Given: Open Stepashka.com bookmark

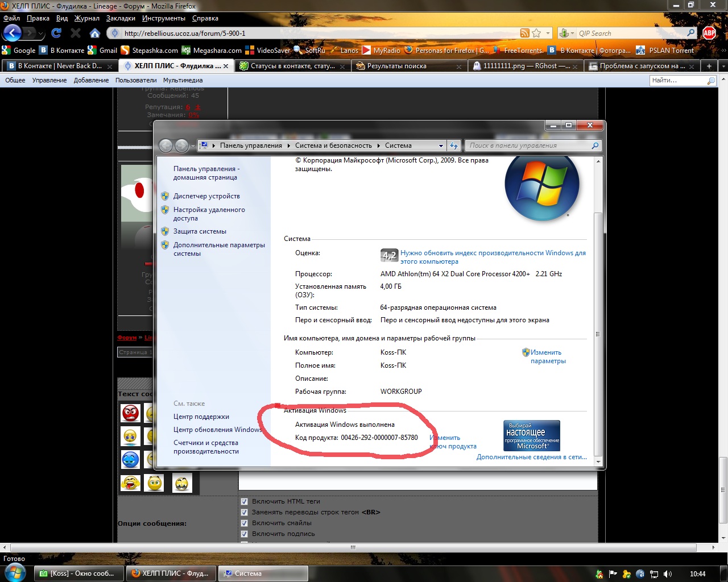Looking at the screenshot, I should [150, 50].
